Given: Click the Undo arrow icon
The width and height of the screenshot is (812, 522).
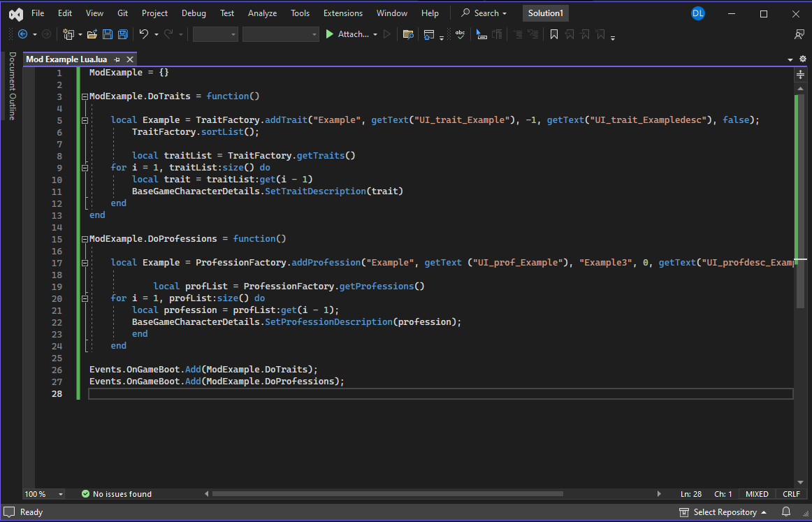Looking at the screenshot, I should point(143,34).
